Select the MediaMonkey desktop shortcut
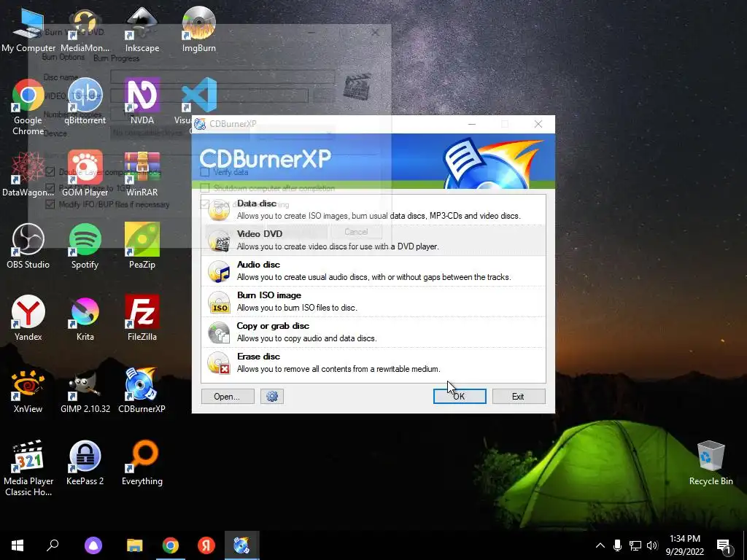747x560 pixels. (85, 31)
